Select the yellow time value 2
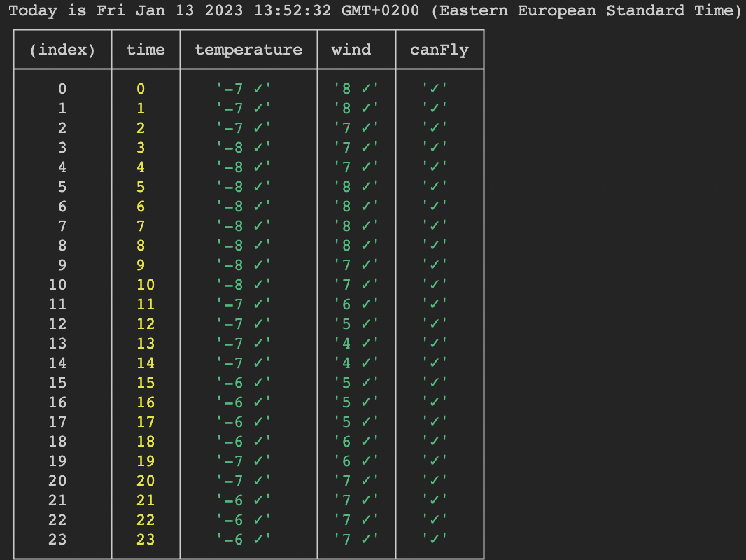This screenshot has width=746, height=560. 141,128
